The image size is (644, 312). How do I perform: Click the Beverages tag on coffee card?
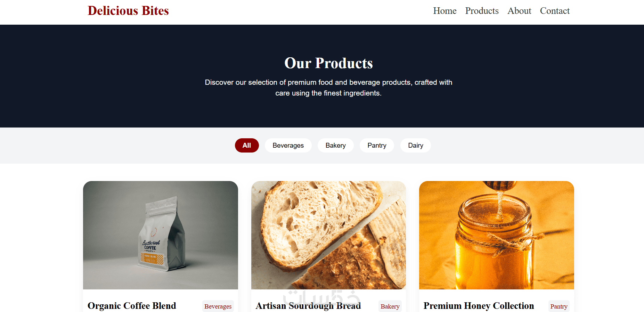(x=218, y=306)
